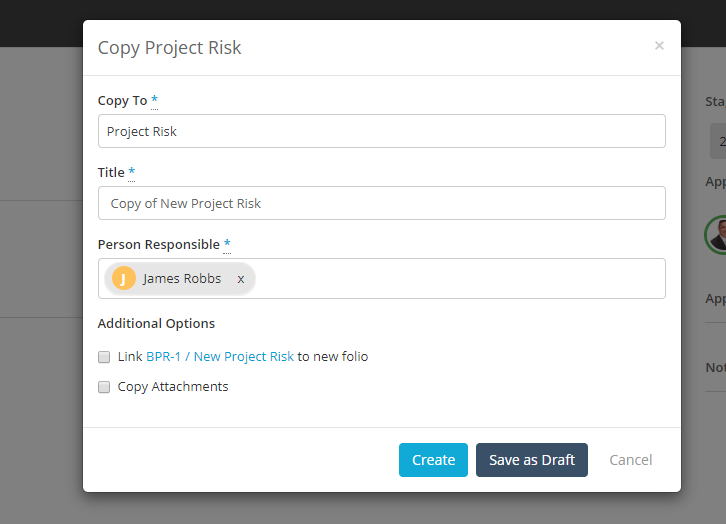Click the Copy Attachments label text

[x=173, y=387]
